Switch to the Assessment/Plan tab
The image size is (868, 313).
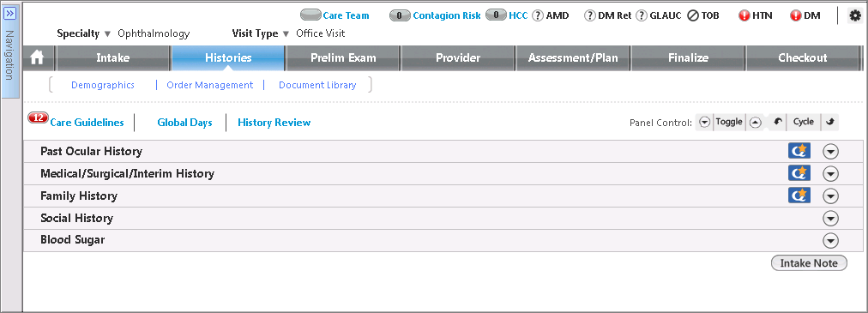573,57
